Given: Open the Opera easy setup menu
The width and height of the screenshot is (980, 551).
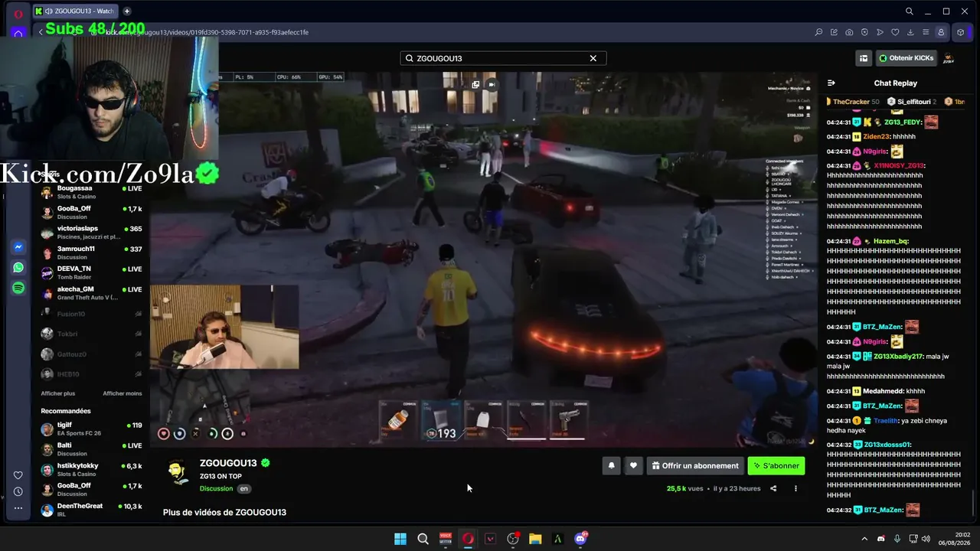Looking at the screenshot, I should coord(926,32).
